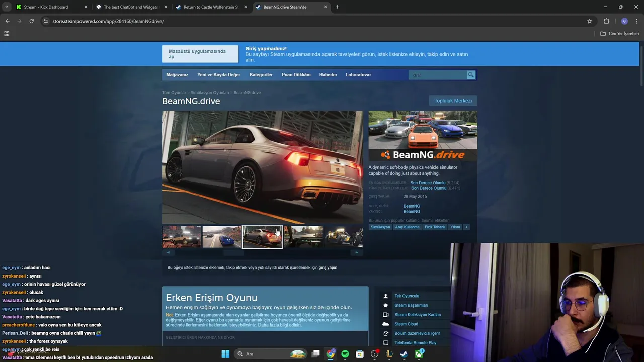Open the Topluluk Merkezi button
644x362 pixels.
453,101
